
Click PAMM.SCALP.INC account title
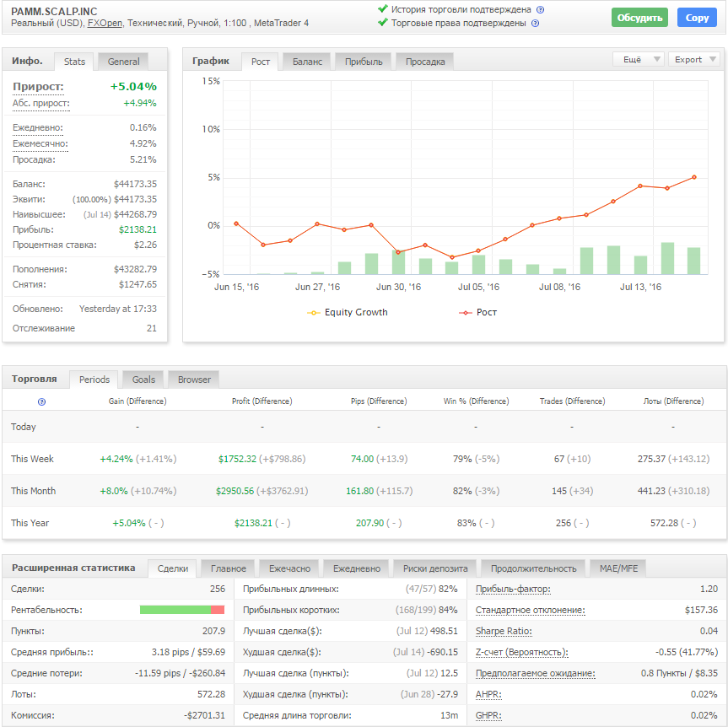[54, 11]
